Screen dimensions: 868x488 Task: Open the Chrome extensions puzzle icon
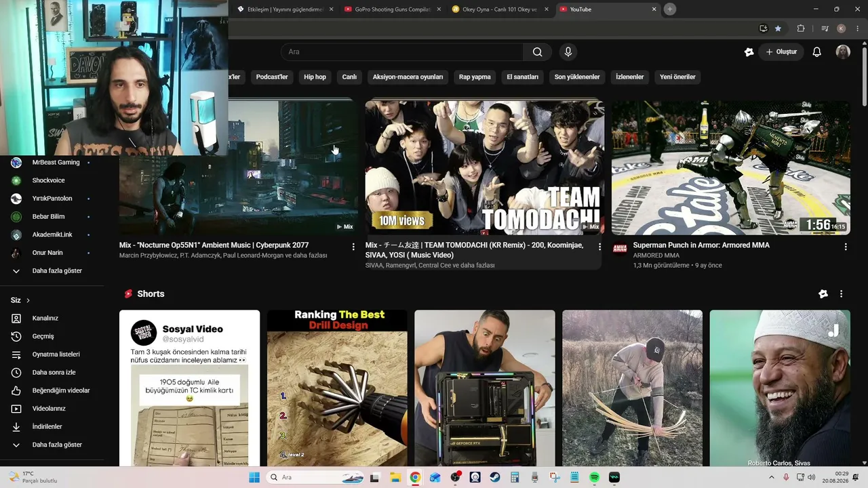coord(801,28)
